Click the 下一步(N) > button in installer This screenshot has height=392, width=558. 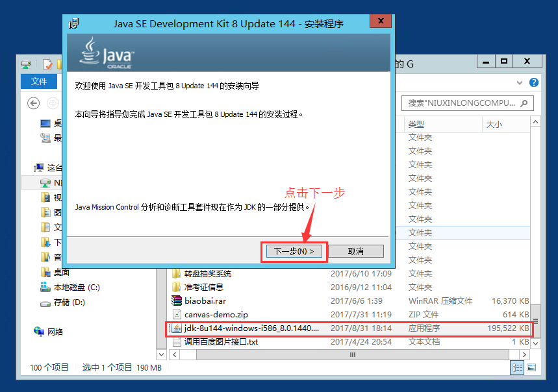[x=294, y=251]
